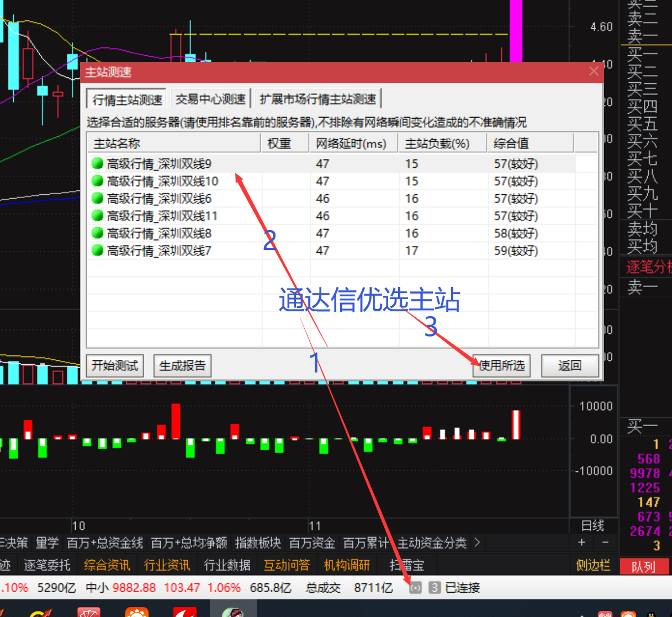This screenshot has height=617, width=672.
Task: Toggle the 侧边栏 sidebar button
Action: click(x=593, y=565)
